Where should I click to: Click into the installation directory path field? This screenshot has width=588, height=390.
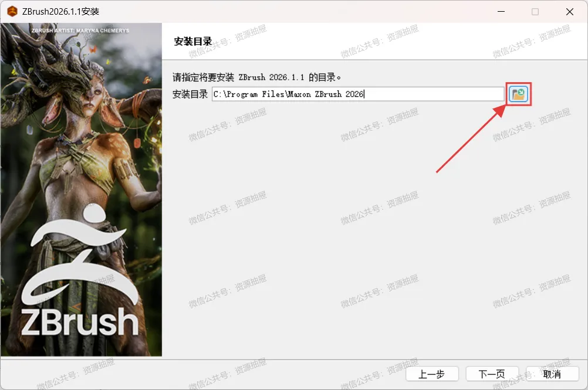click(x=358, y=94)
